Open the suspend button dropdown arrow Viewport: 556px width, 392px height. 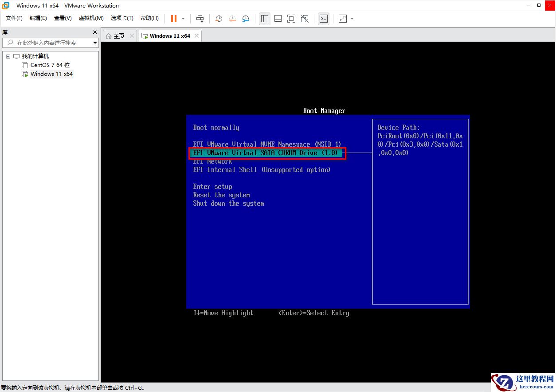[x=182, y=19]
